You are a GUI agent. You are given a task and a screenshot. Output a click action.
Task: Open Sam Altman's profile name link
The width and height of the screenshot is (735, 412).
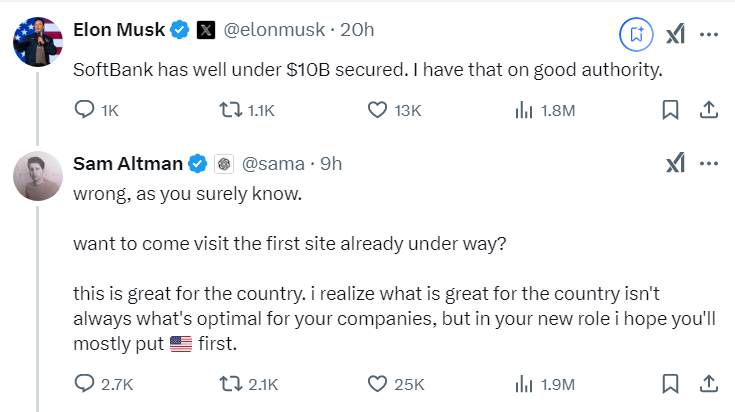[x=128, y=163]
